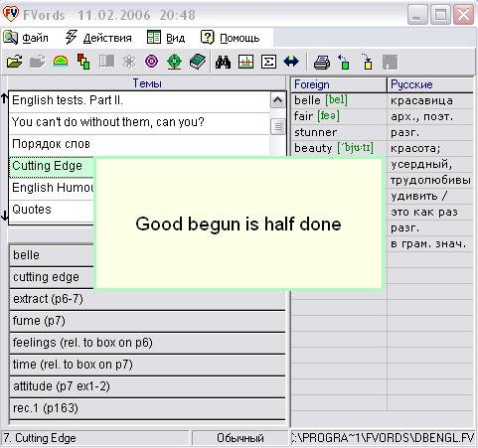Click the green book dictionary icon
This screenshot has height=448, width=478.
click(x=198, y=62)
